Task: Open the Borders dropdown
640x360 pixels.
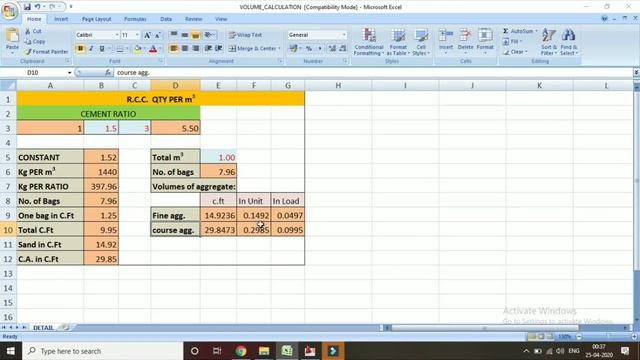Action: 127,49
